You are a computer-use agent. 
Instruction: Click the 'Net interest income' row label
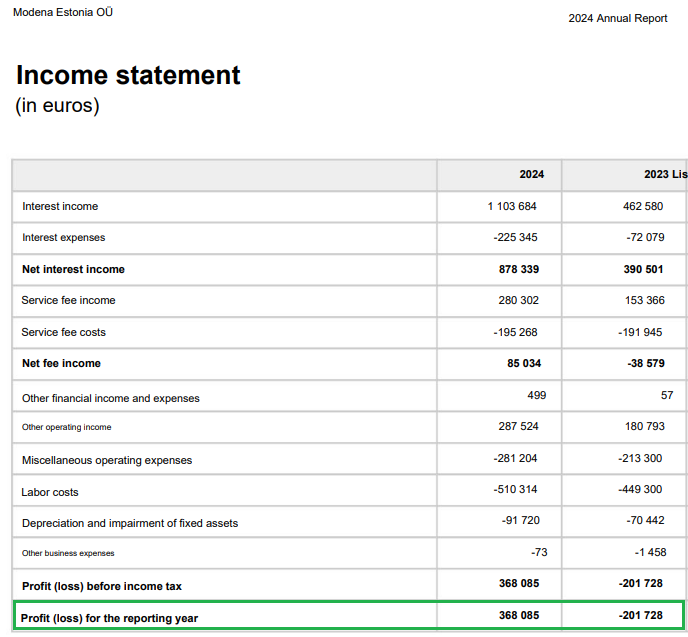click(x=73, y=269)
